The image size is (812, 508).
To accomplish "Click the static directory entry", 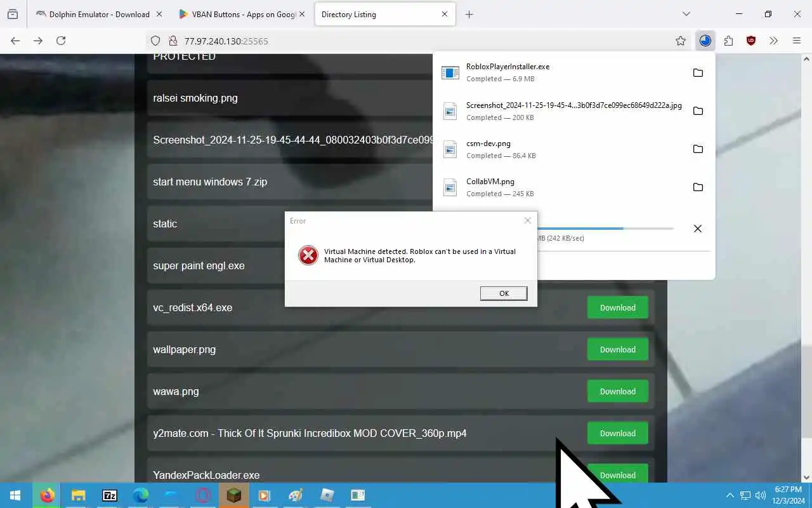I will pos(165,224).
